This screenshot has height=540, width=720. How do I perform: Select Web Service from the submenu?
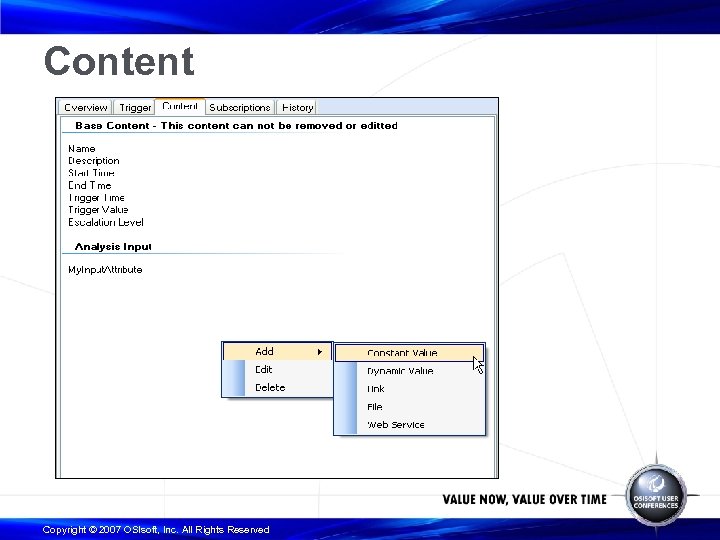click(x=409, y=425)
